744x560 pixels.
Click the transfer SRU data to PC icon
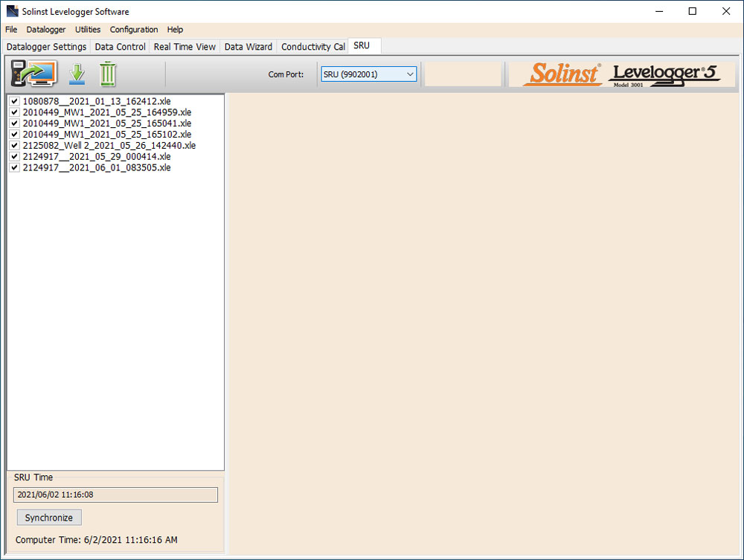coord(31,74)
